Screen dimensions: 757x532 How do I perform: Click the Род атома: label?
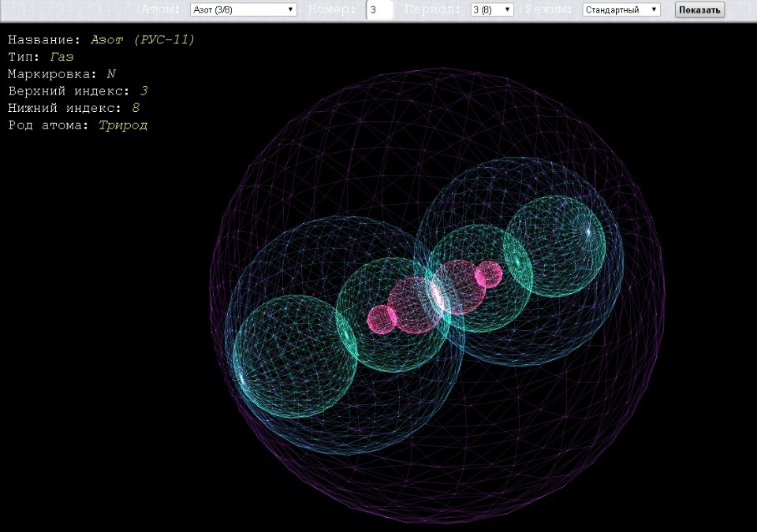point(49,125)
